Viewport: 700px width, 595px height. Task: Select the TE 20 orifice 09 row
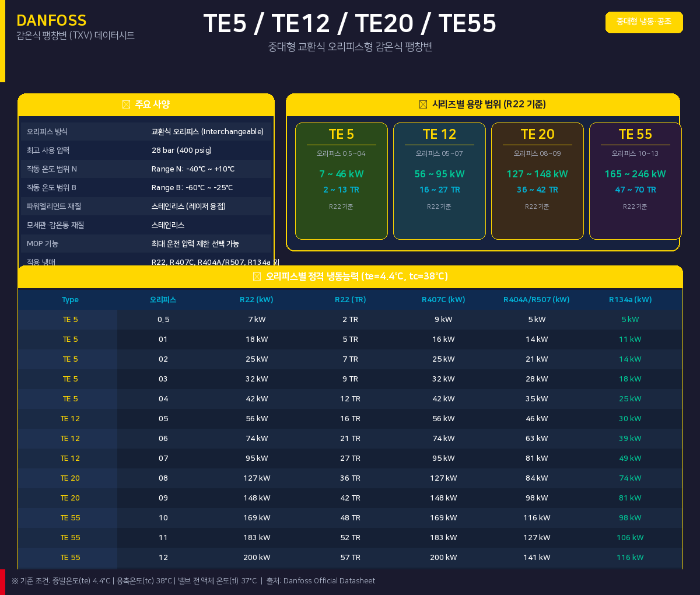(x=350, y=498)
